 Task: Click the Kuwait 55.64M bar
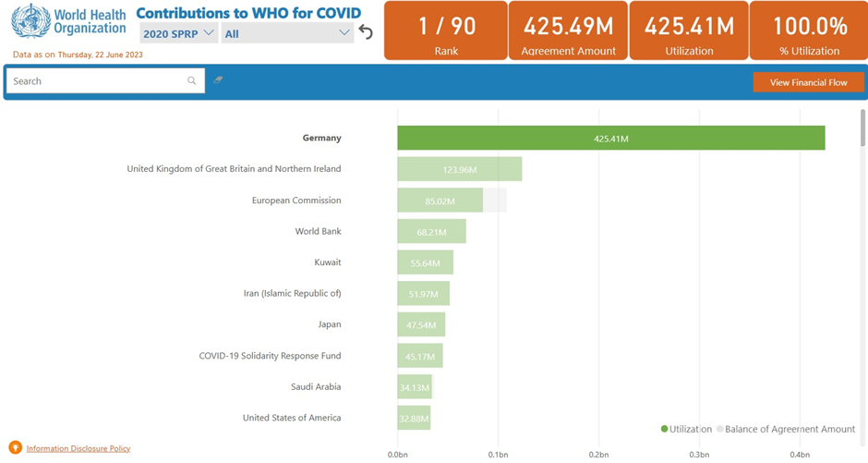click(x=425, y=262)
